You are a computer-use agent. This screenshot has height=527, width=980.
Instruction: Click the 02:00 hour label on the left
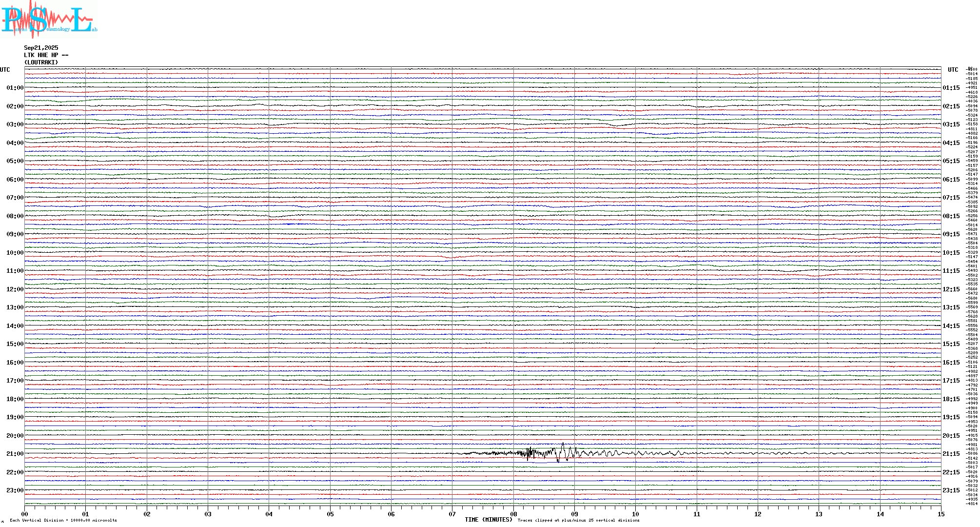tap(15, 106)
